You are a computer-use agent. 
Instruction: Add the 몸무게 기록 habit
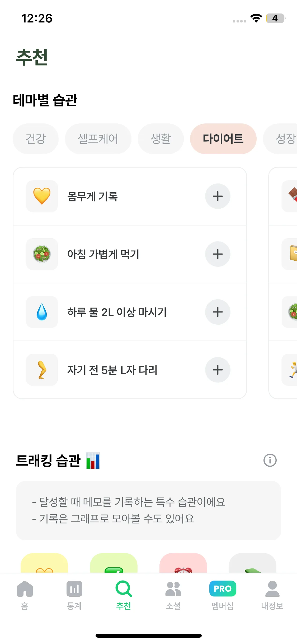(x=218, y=196)
